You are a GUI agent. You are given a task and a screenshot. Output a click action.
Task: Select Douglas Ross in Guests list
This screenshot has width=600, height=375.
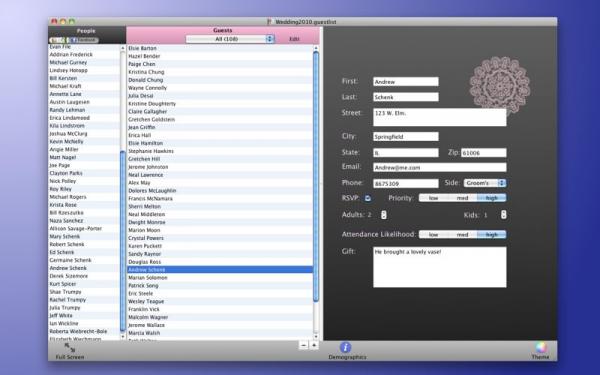220,262
